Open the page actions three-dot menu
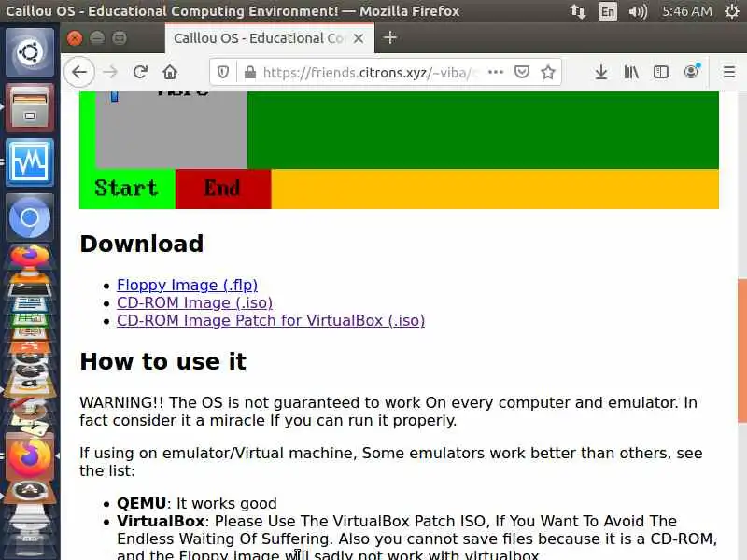The width and height of the screenshot is (747, 560). tap(496, 72)
